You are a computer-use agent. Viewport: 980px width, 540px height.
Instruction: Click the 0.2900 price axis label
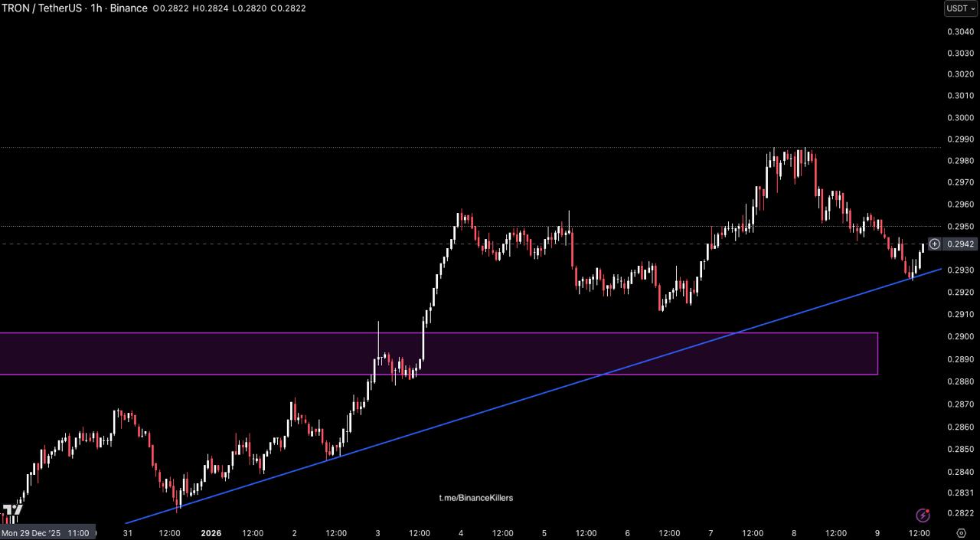(959, 337)
